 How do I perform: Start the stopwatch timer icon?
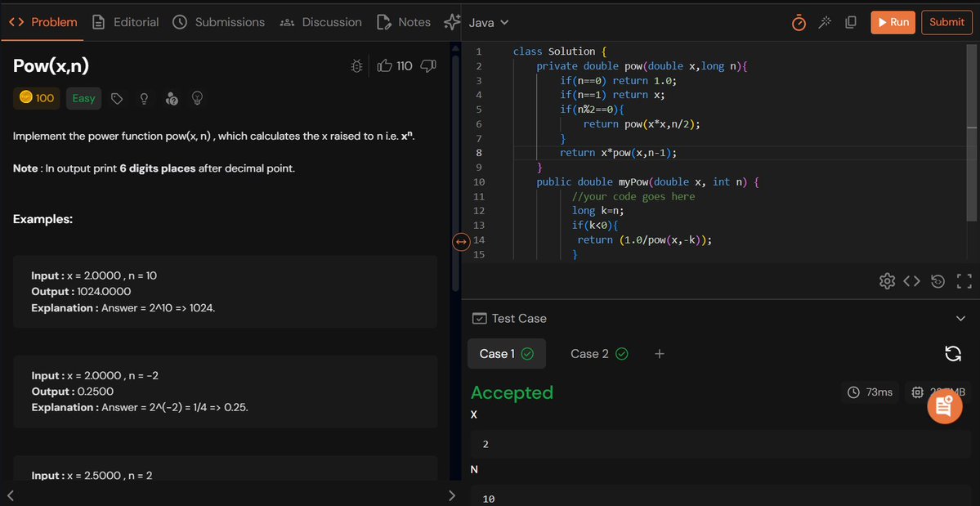(x=799, y=23)
